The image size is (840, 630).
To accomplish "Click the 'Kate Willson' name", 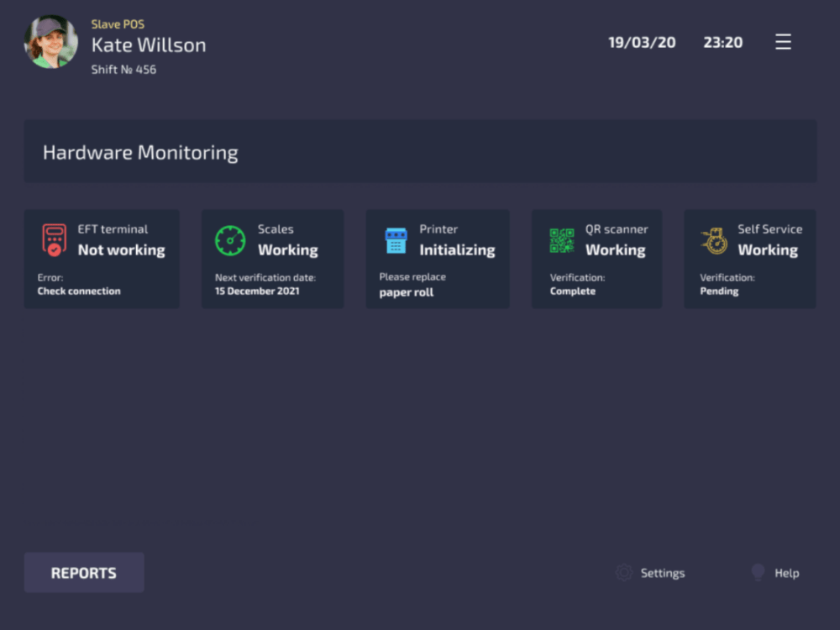I will tap(149, 45).
